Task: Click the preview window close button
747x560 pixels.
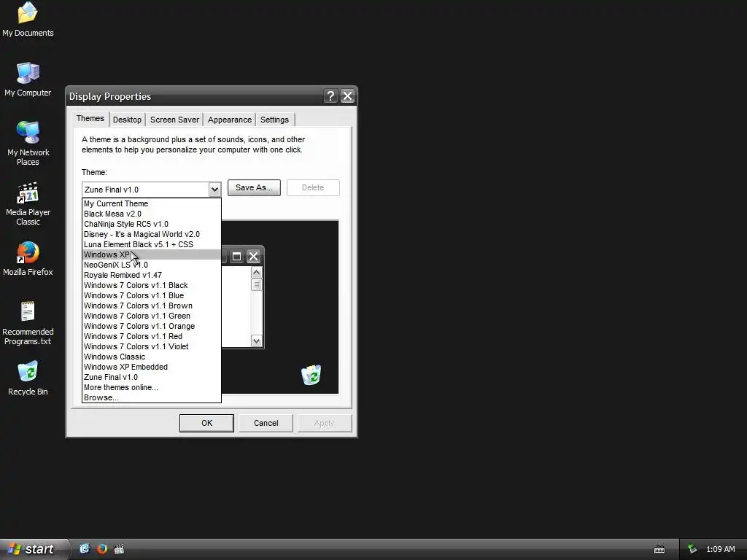Action: [253, 257]
